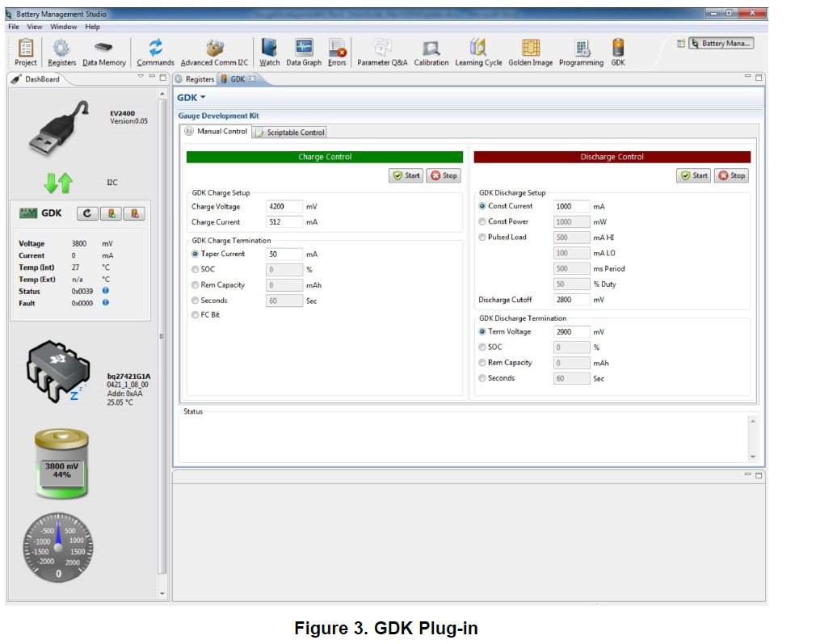This screenshot has width=816, height=644.
Task: Click the bq27421G1A gauge chip icon
Action: pyautogui.click(x=58, y=372)
